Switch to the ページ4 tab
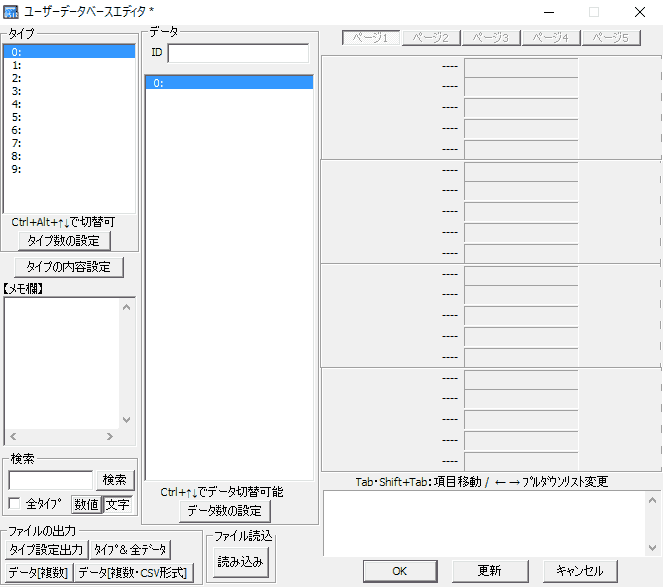663x587 pixels. click(551, 38)
